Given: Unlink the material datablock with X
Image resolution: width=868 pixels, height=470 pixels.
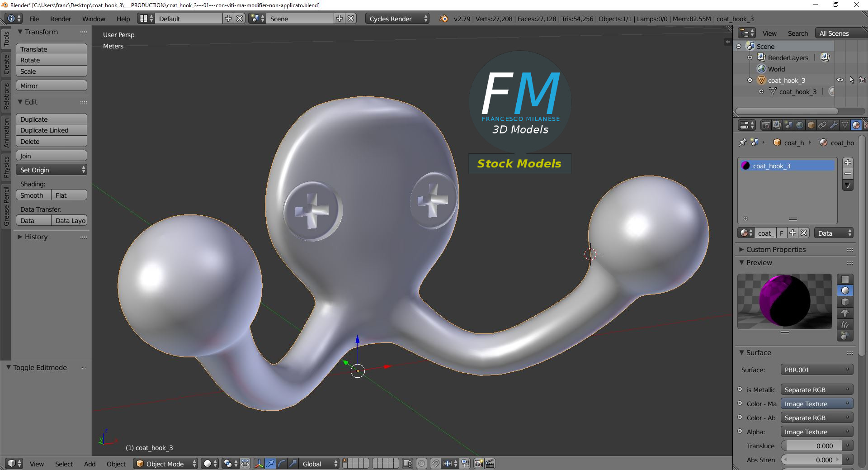Looking at the screenshot, I should (x=804, y=233).
